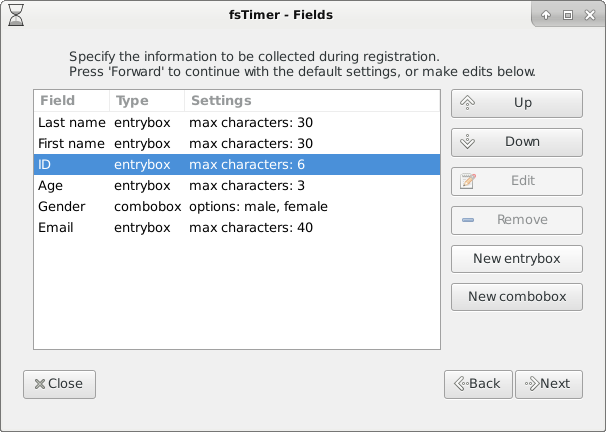Click the hourglass window icon

16,15
